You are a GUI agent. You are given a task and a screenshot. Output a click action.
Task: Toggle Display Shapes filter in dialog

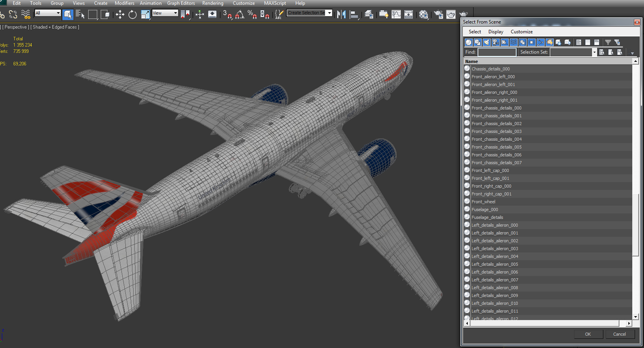coord(478,42)
